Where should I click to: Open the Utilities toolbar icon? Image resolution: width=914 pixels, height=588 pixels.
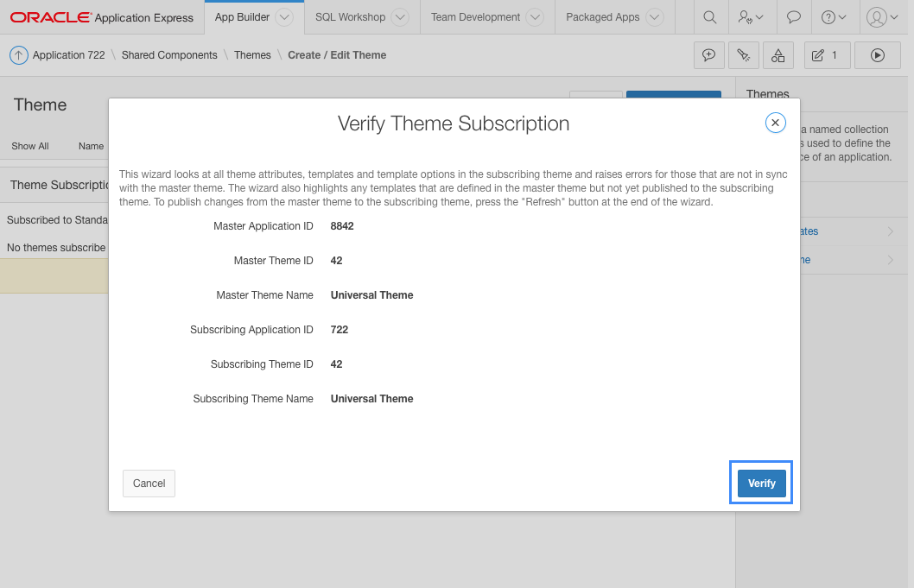click(743, 55)
